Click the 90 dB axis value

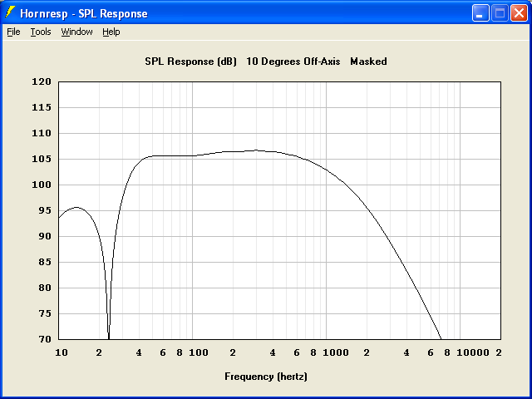coord(44,236)
